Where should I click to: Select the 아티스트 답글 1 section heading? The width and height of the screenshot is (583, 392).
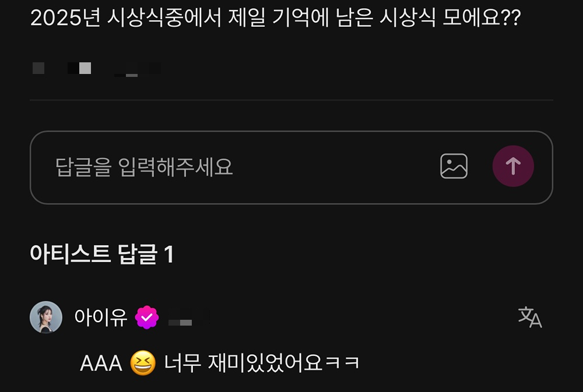[x=102, y=254]
